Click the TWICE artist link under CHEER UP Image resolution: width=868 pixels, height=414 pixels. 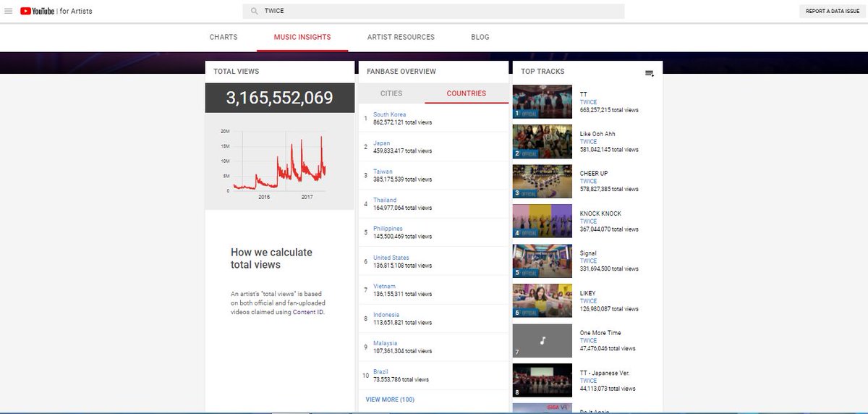(x=588, y=182)
